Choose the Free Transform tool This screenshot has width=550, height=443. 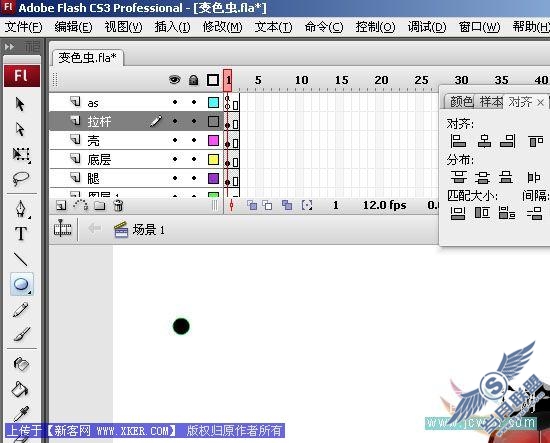(x=21, y=154)
